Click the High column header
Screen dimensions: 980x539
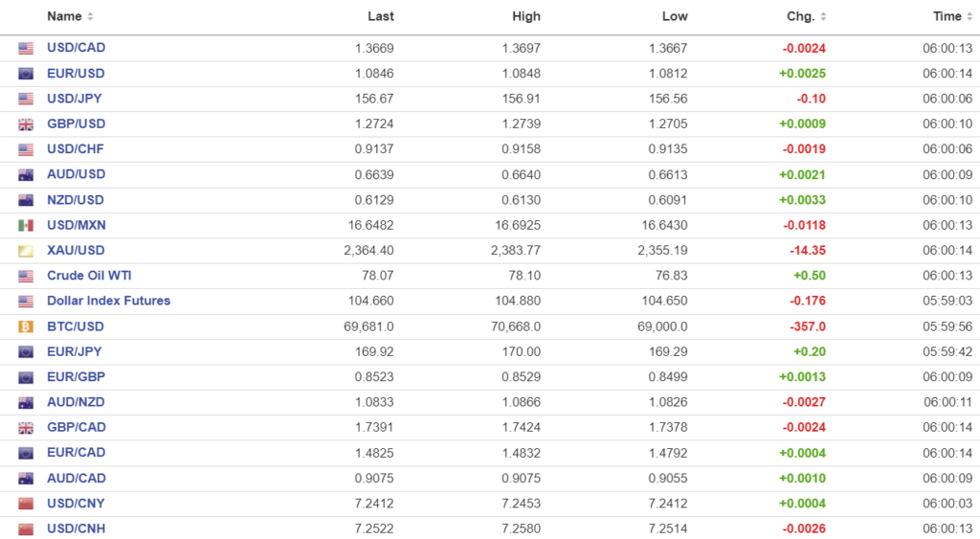(525, 16)
